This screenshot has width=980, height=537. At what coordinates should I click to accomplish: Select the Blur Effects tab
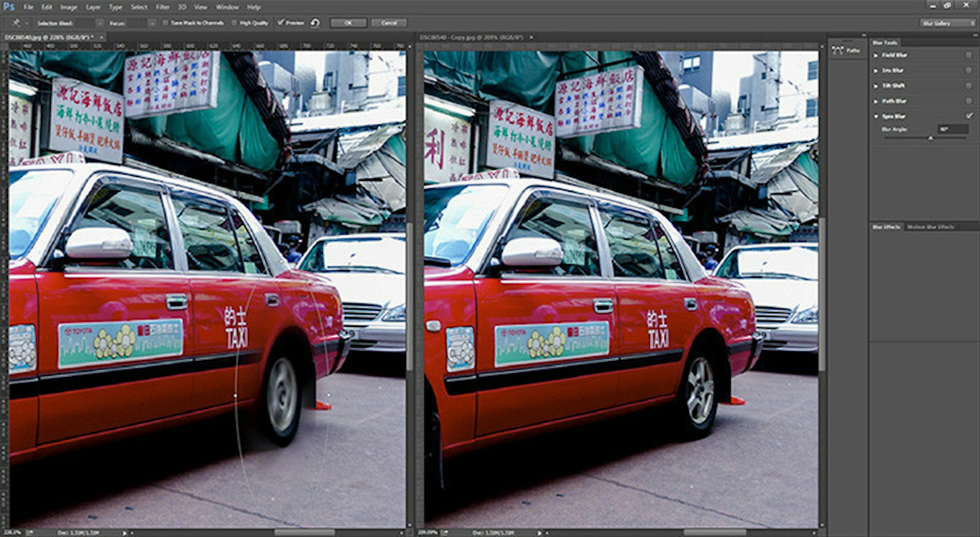tap(886, 227)
